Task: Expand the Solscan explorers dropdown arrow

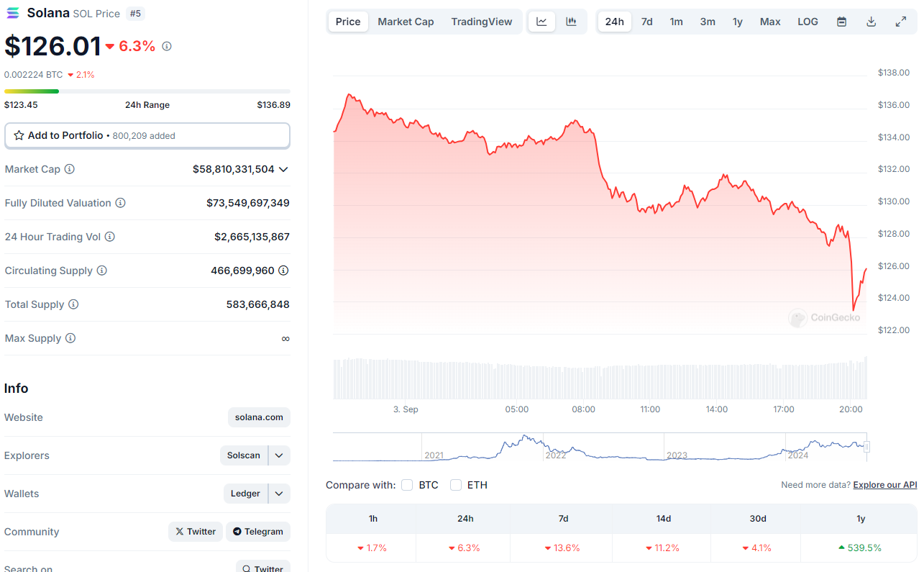Action: coord(280,455)
